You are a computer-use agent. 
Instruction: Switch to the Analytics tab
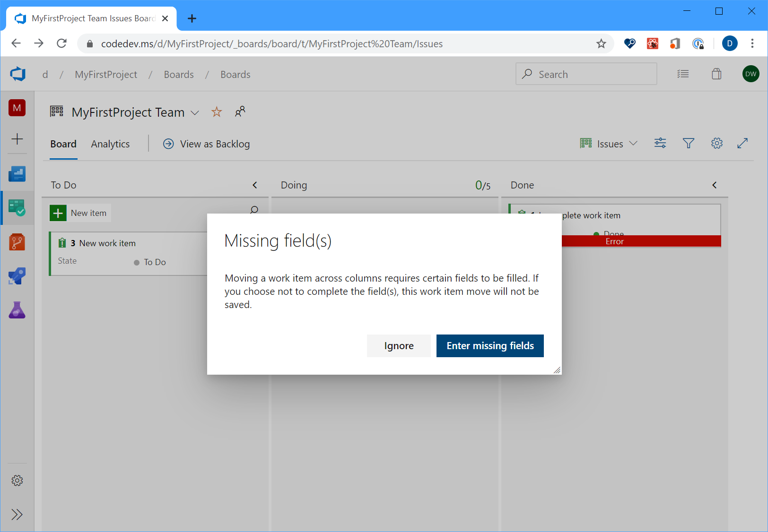110,144
